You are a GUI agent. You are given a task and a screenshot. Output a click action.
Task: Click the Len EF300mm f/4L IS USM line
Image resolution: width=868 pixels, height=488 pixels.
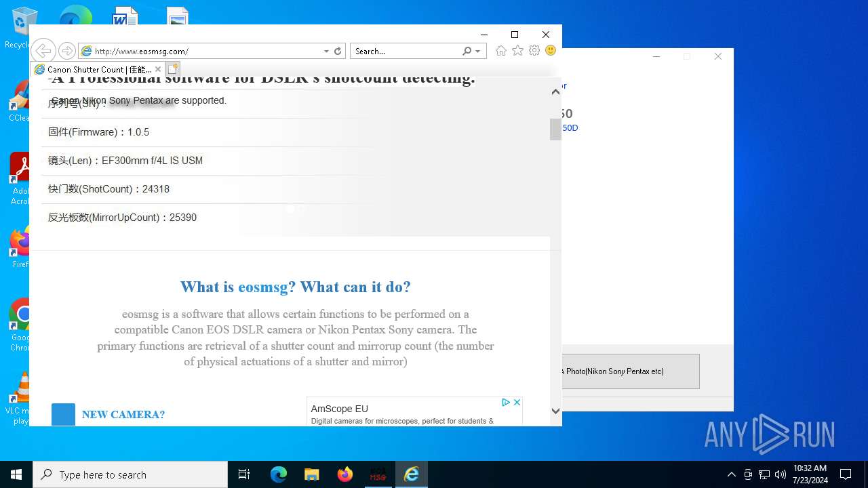pos(125,161)
